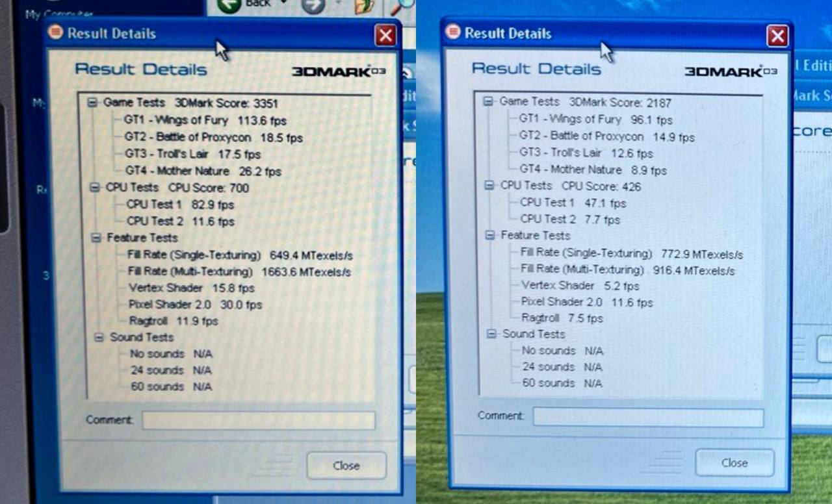Image resolution: width=832 pixels, height=504 pixels.
Task: Focus the Comment field in the 2187-score dialog
Action: click(x=648, y=418)
